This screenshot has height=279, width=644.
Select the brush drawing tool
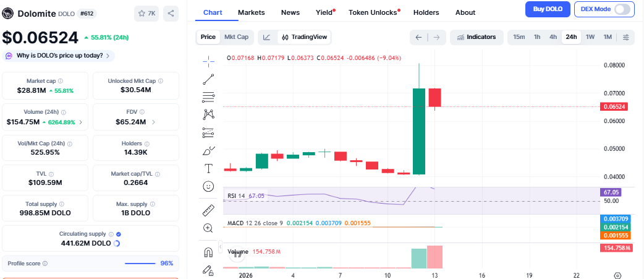pos(209,151)
